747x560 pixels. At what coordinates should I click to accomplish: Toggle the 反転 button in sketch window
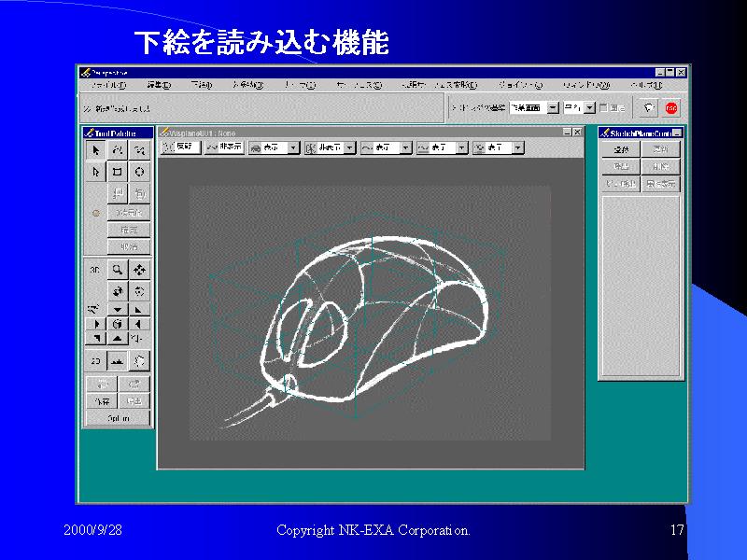pos(181,147)
